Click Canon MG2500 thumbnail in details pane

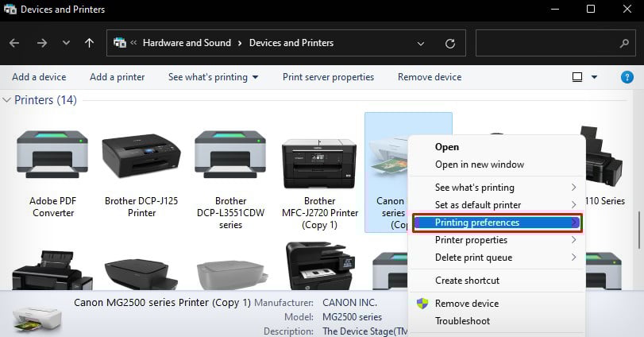(x=37, y=319)
